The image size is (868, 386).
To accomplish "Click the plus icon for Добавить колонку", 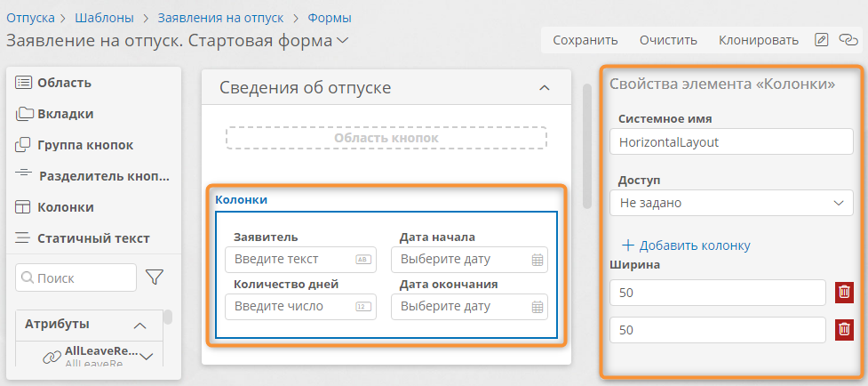I will click(x=627, y=245).
